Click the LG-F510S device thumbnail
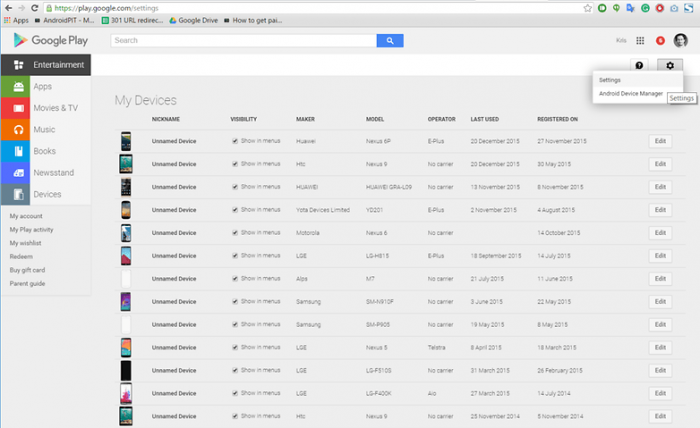This screenshot has height=428, width=700. (126, 370)
